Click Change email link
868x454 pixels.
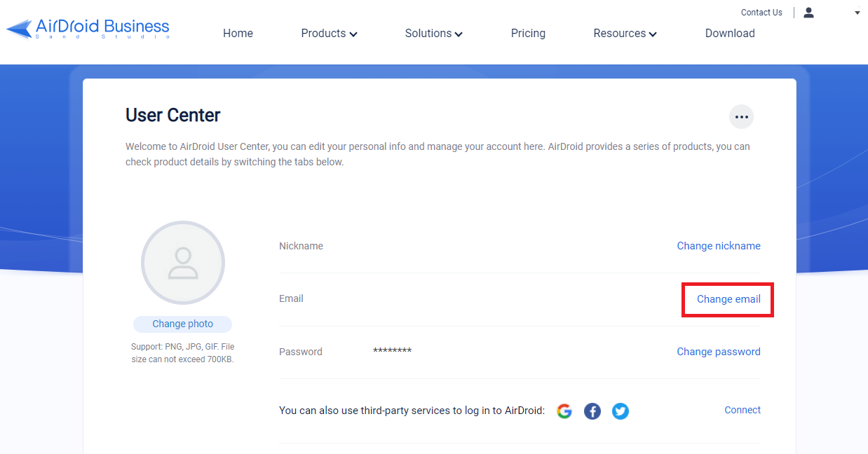tap(728, 299)
